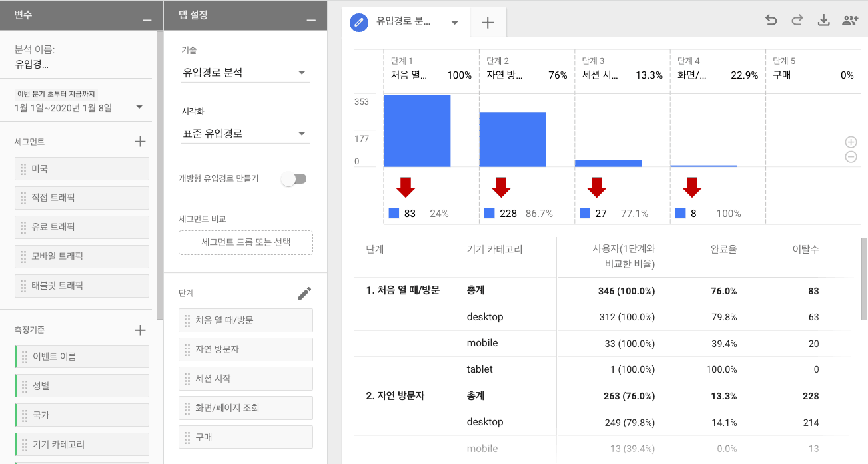Share the analysis with other users
Screen dimensions: 868x464
(x=850, y=20)
